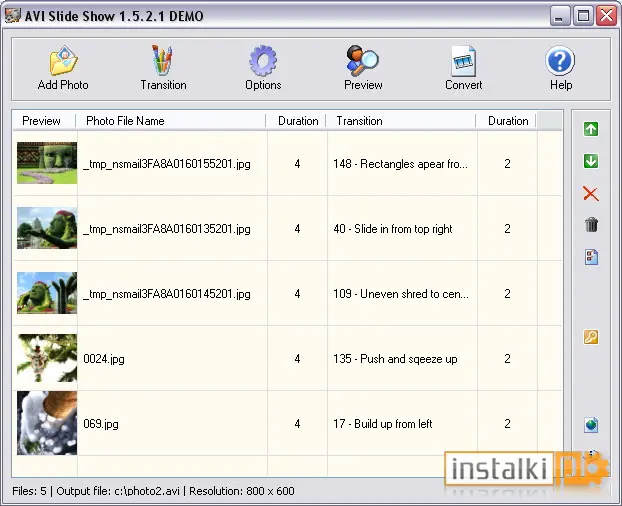Screen dimensions: 622x506
Task: Click photo duration 4 in 069.jpg row
Action: [297, 424]
